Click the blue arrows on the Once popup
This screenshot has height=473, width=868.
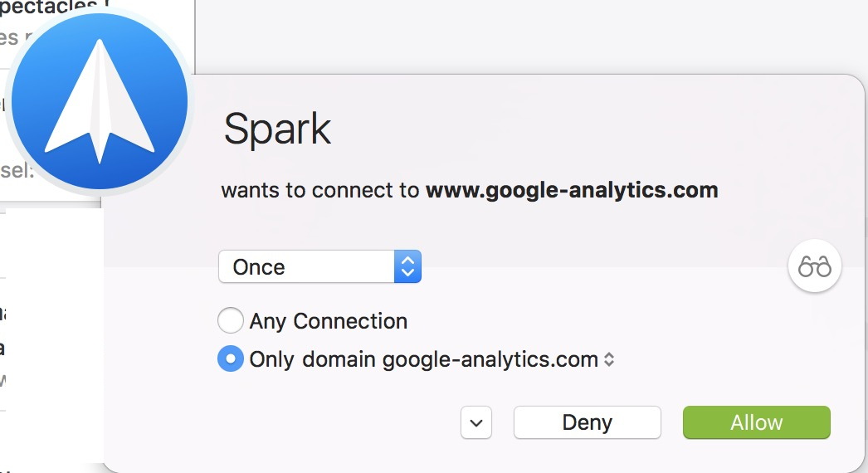407,266
